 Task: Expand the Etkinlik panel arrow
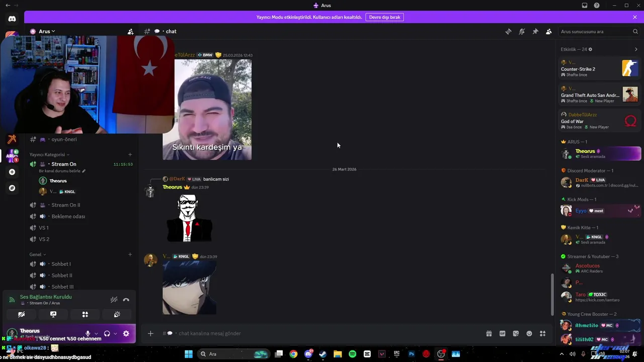(x=636, y=49)
